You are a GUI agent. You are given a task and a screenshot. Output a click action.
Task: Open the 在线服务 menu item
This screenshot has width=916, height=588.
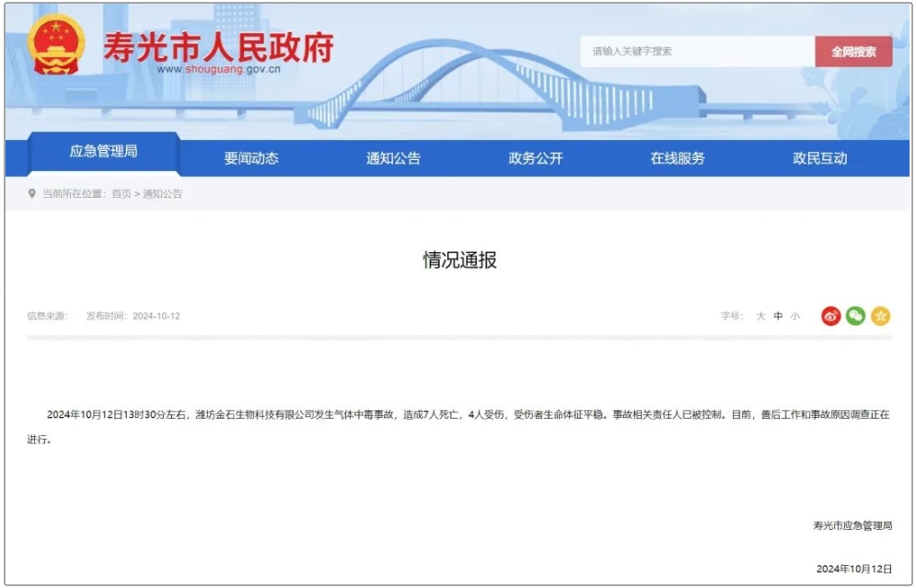point(678,158)
